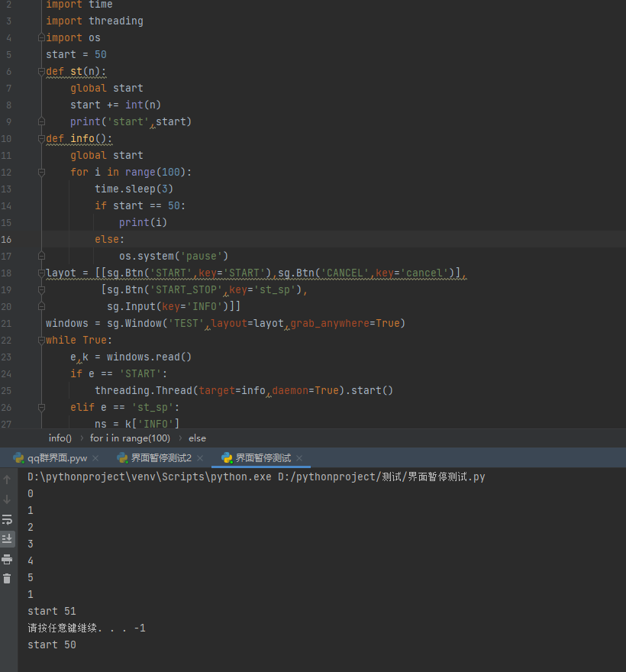Click line number 16 in the gutter
Image resolution: width=626 pixels, height=672 pixels.
pyautogui.click(x=6, y=239)
